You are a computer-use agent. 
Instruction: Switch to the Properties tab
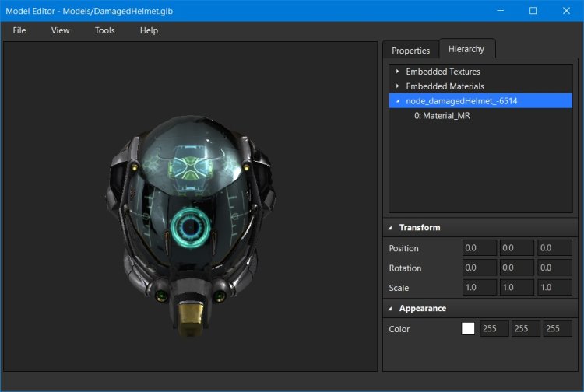pyautogui.click(x=410, y=51)
